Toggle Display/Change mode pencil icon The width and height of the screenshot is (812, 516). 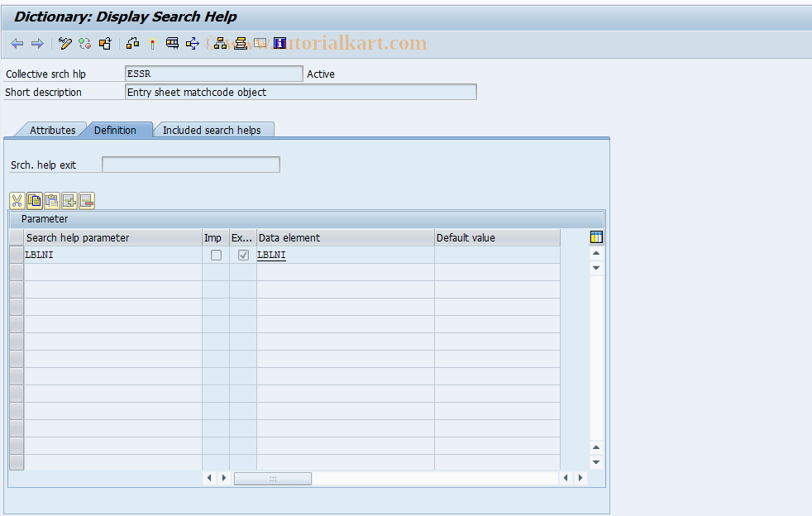click(64, 44)
